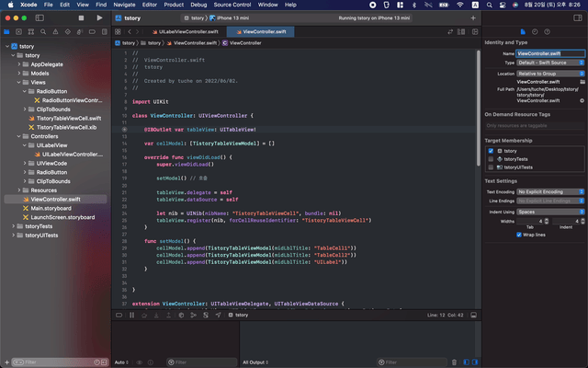Toggle the console pane visibility
588x368 pixels.
[475, 362]
